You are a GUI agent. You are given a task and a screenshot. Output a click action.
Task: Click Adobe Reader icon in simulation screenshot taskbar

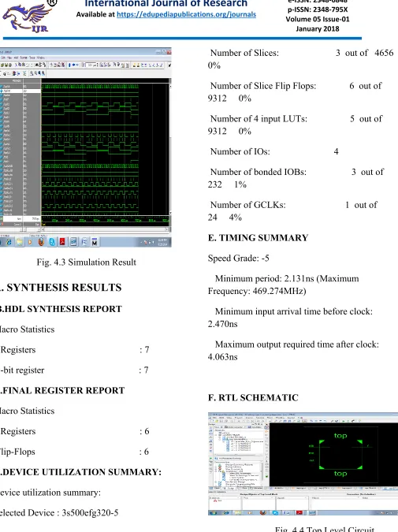62,242
